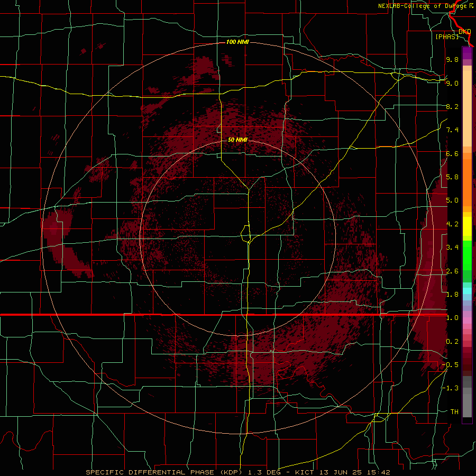The width and height of the screenshot is (476, 476).
Task: Click the 1.0 value on the color scale
Action: 452,318
